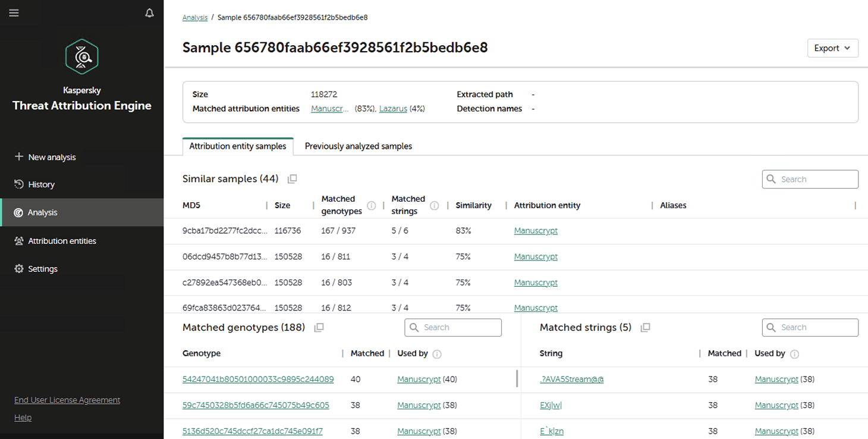Viewport: 868px width, 439px height.
Task: Show info for Matched strings column
Action: (x=434, y=206)
